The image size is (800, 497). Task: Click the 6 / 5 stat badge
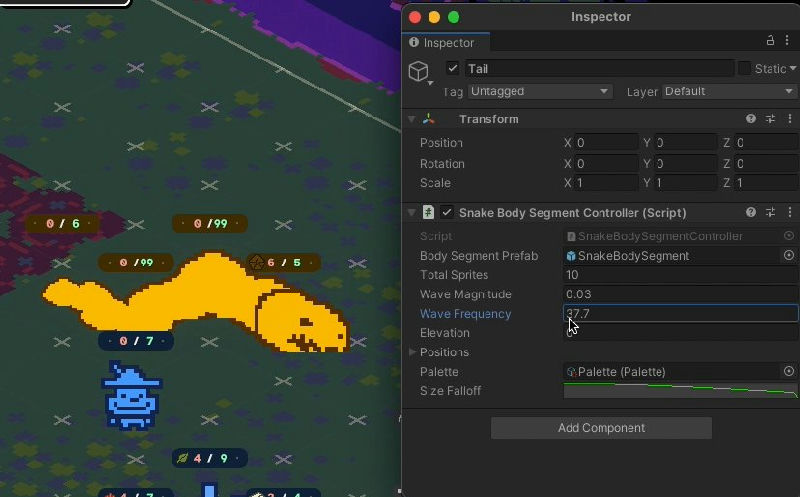[x=283, y=262]
